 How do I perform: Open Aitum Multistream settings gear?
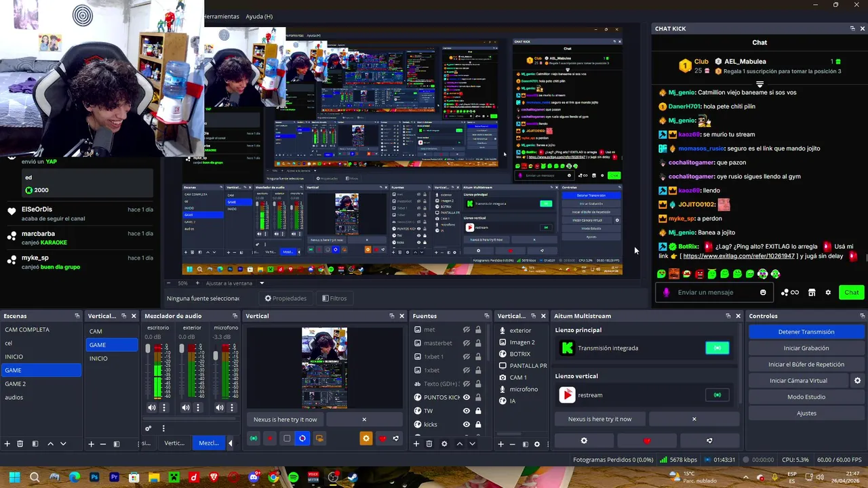point(584,441)
